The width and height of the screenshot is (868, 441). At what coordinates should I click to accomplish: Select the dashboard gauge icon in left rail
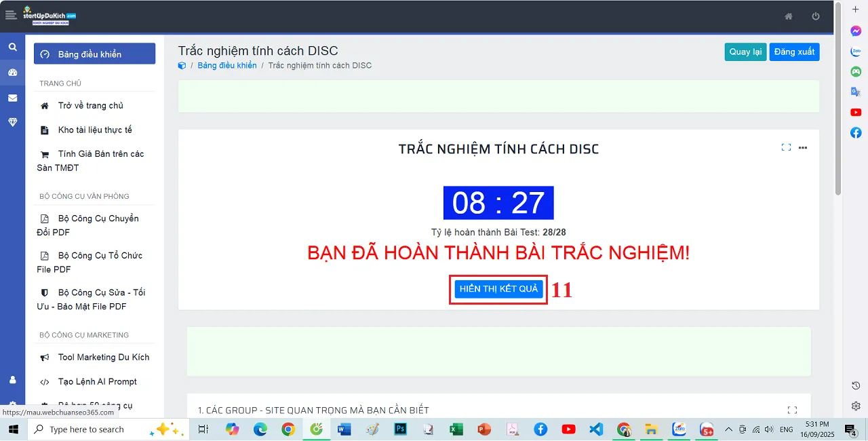pos(12,73)
